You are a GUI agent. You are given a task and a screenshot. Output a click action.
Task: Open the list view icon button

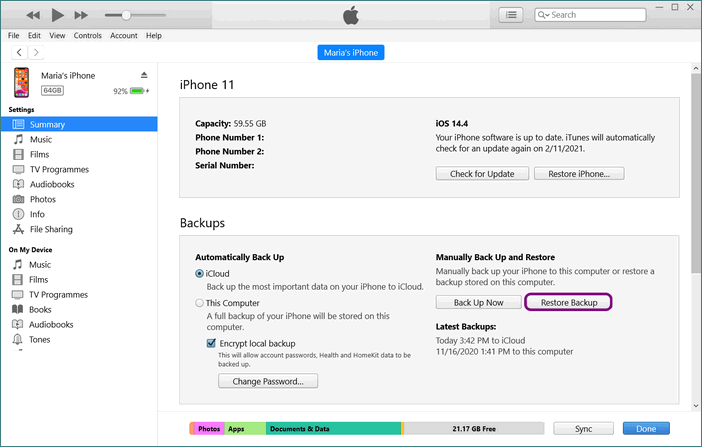click(x=511, y=15)
